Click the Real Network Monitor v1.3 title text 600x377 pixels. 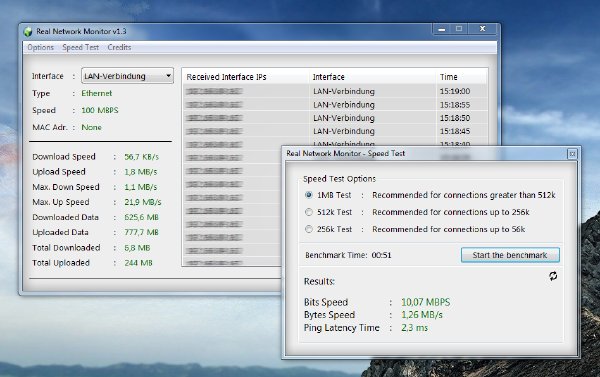[81, 31]
